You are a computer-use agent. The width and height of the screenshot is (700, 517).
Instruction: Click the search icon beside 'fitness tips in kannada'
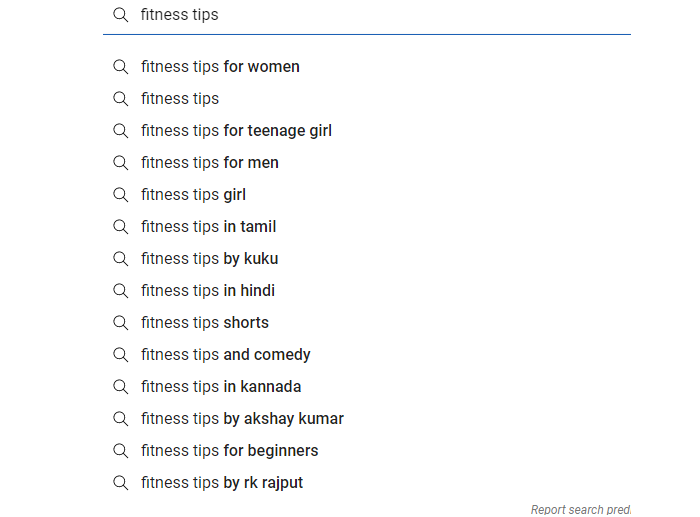pyautogui.click(x=121, y=387)
